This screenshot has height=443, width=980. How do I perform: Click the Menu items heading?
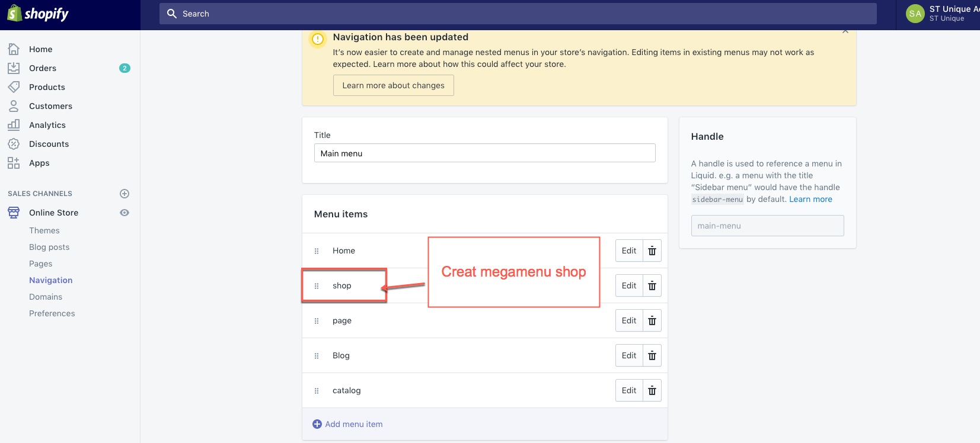click(341, 214)
